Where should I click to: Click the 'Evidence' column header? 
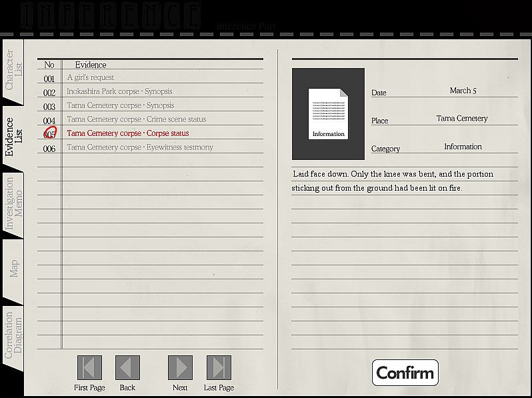click(91, 65)
